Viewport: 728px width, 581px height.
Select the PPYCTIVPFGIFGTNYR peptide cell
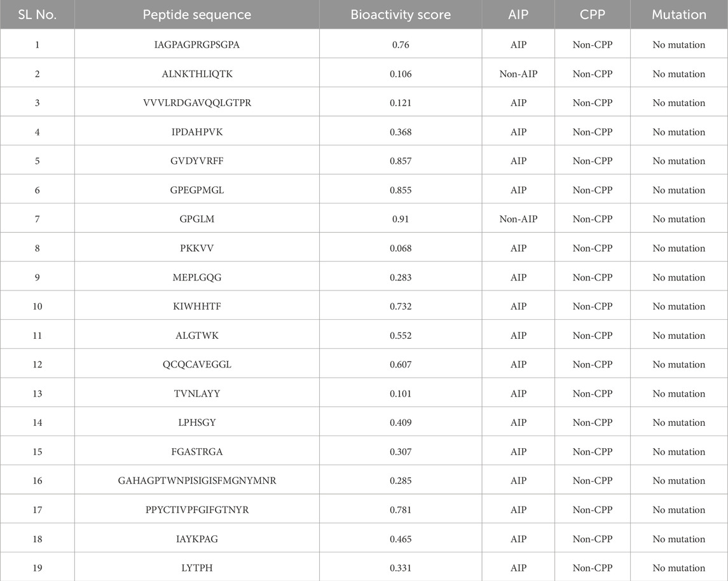click(197, 510)
